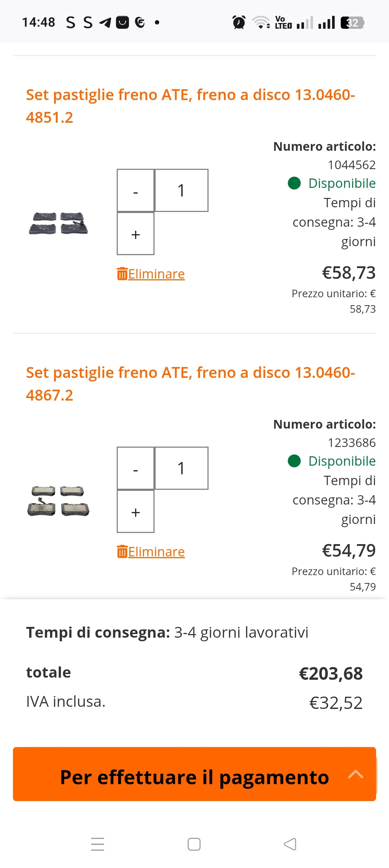The width and height of the screenshot is (389, 868).
Task: Tap the Telegram notification icon
Action: tap(105, 22)
